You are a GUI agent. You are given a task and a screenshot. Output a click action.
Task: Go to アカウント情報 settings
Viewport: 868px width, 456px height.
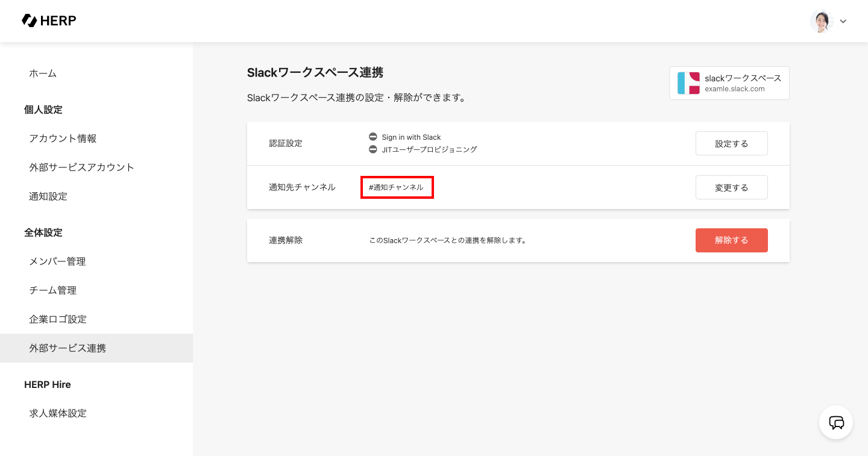(x=63, y=139)
